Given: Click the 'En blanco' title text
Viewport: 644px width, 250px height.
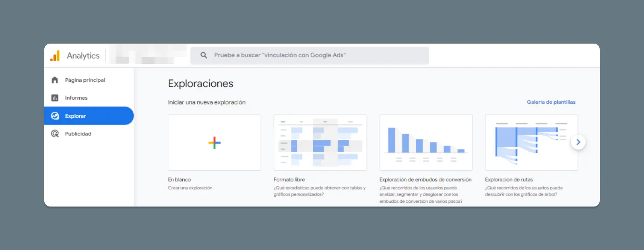Looking at the screenshot, I should point(180,180).
